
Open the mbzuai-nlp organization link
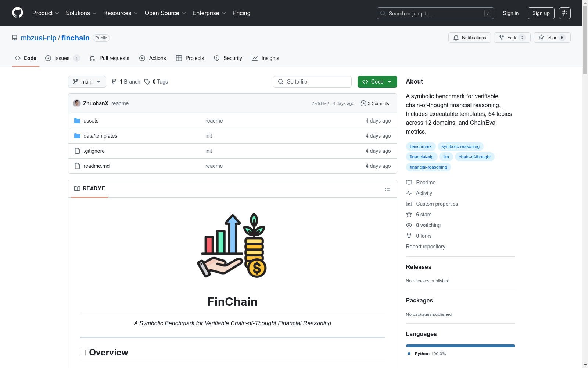[39, 38]
